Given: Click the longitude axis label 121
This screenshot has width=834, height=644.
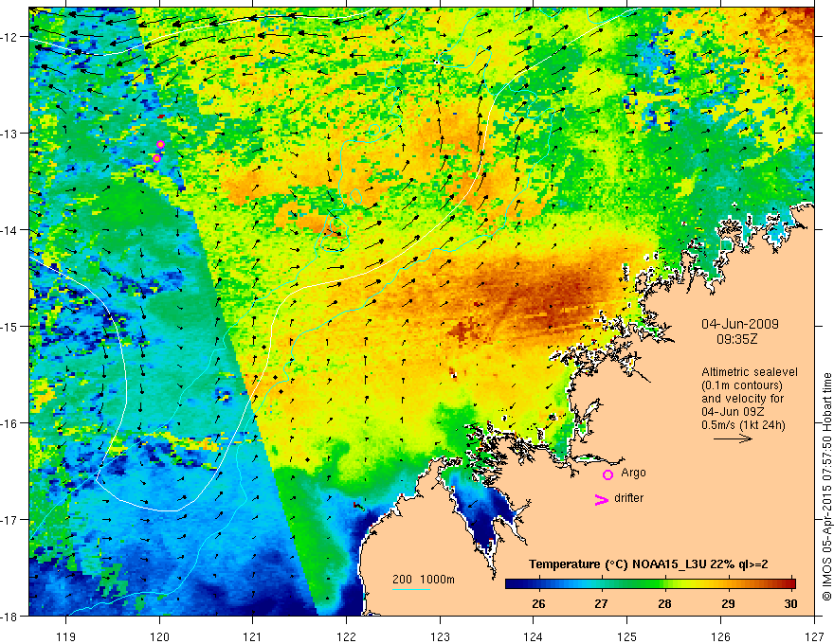Looking at the screenshot, I should [253, 636].
